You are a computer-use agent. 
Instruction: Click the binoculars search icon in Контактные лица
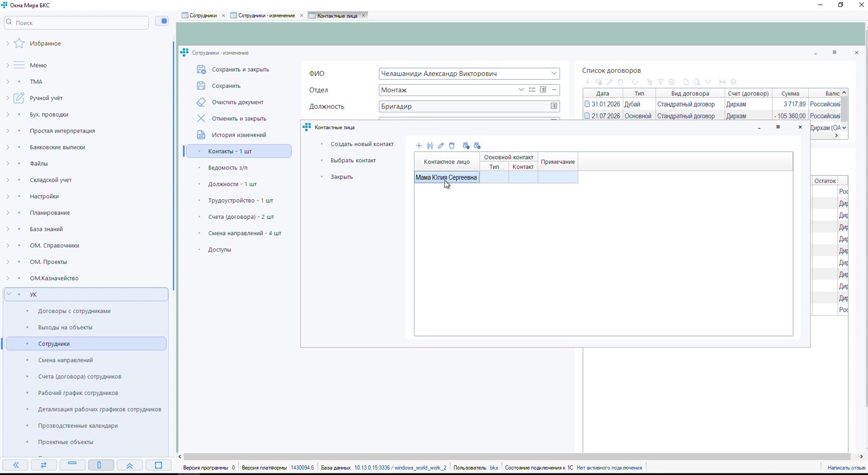pos(430,145)
